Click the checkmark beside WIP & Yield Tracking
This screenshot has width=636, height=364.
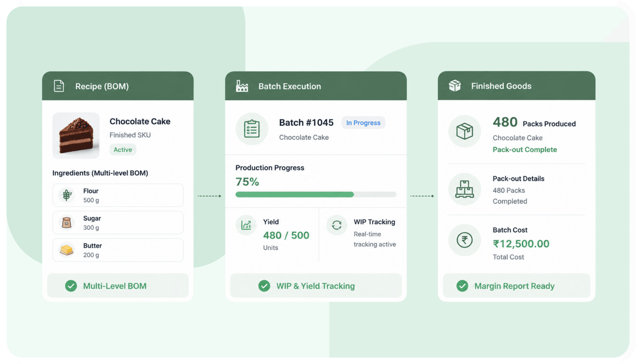click(264, 286)
